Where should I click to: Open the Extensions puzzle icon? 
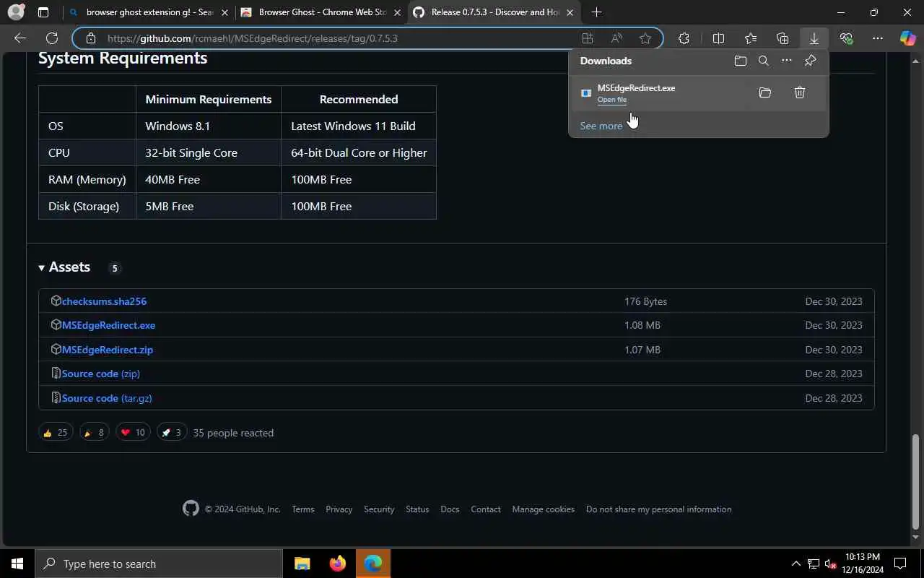coord(684,38)
